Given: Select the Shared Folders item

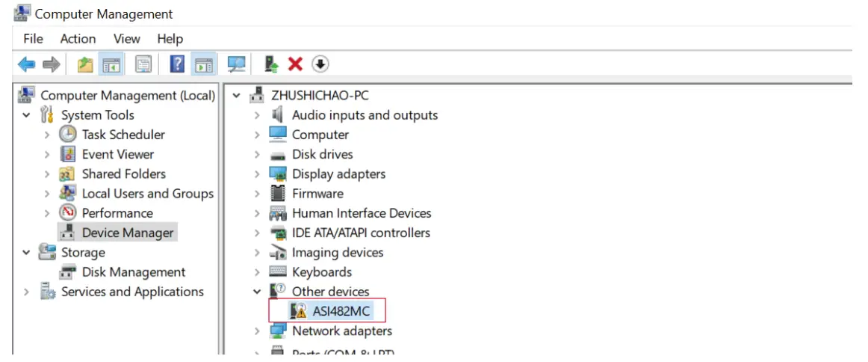Looking at the screenshot, I should [x=124, y=174].
